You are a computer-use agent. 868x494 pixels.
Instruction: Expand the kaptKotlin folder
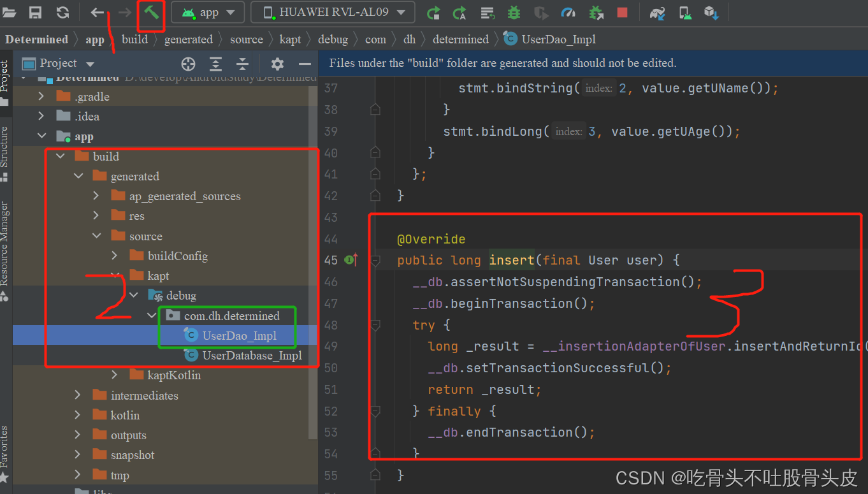point(115,375)
